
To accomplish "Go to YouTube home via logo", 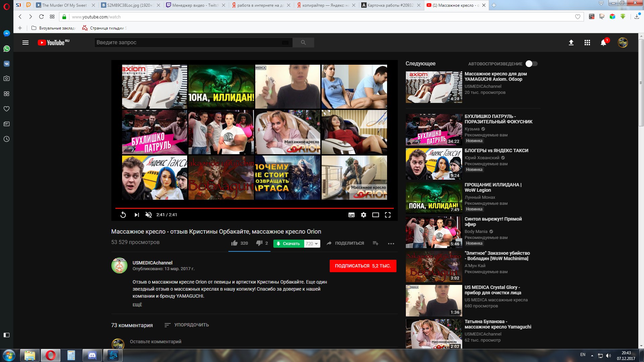I will [x=53, y=43].
